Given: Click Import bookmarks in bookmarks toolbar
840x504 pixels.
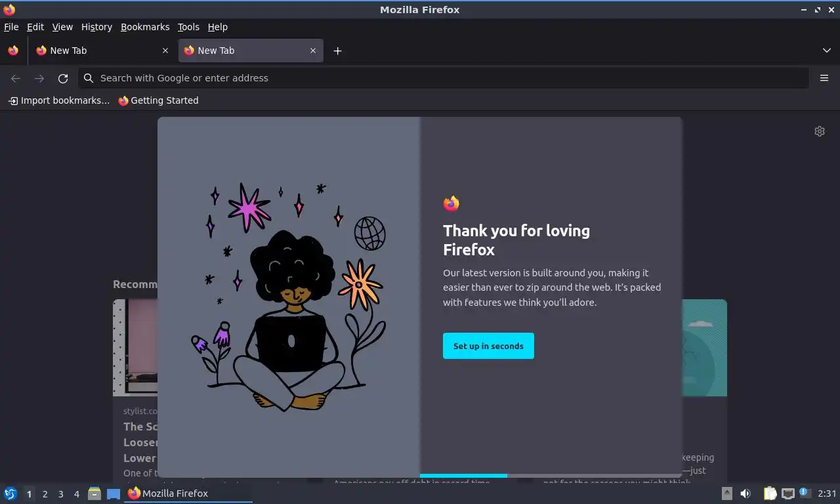Looking at the screenshot, I should click(58, 100).
